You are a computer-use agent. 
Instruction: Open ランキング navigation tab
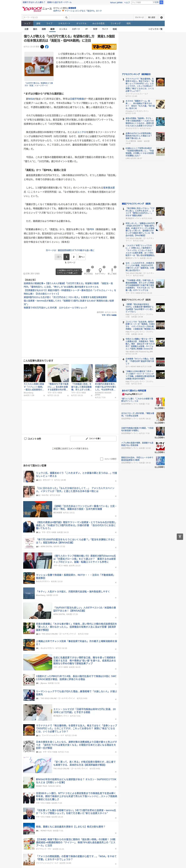[x=115, y=24]
